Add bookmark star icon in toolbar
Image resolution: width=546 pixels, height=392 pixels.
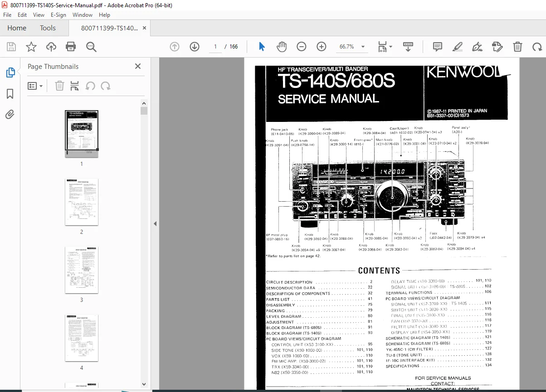(31, 47)
